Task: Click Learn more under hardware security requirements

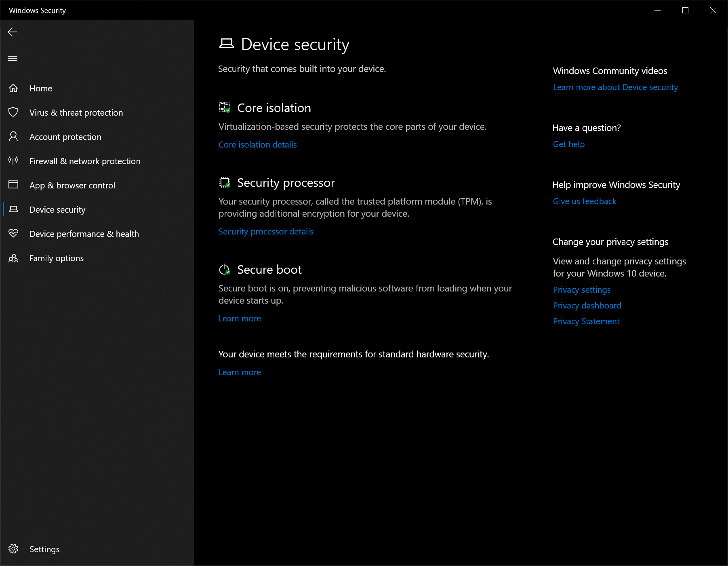Action: coord(240,372)
